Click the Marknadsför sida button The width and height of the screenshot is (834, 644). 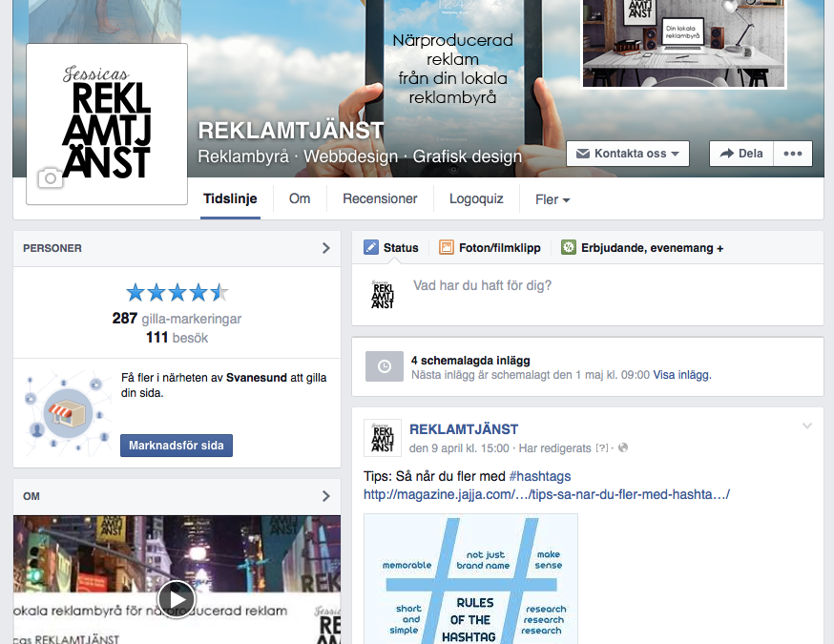click(177, 446)
